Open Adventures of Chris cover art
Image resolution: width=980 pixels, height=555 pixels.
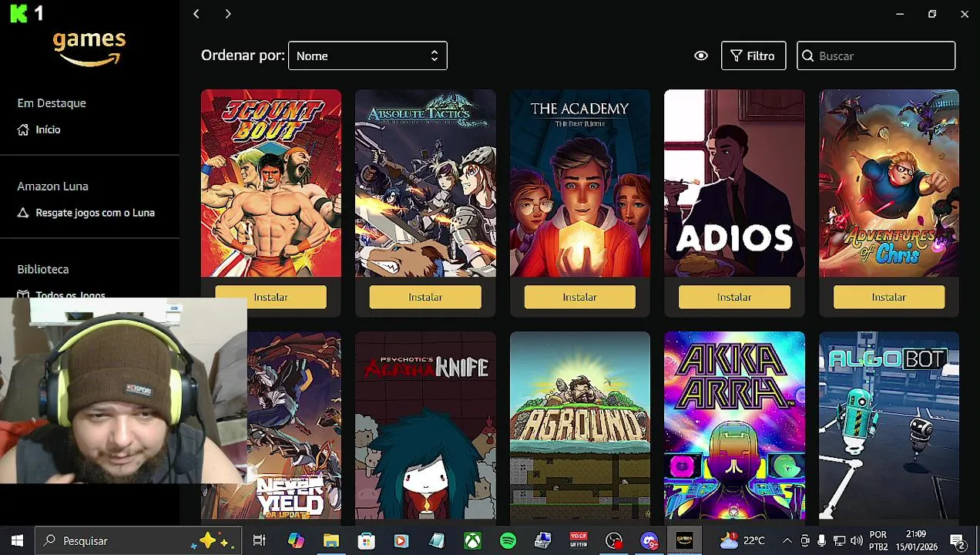pos(888,183)
